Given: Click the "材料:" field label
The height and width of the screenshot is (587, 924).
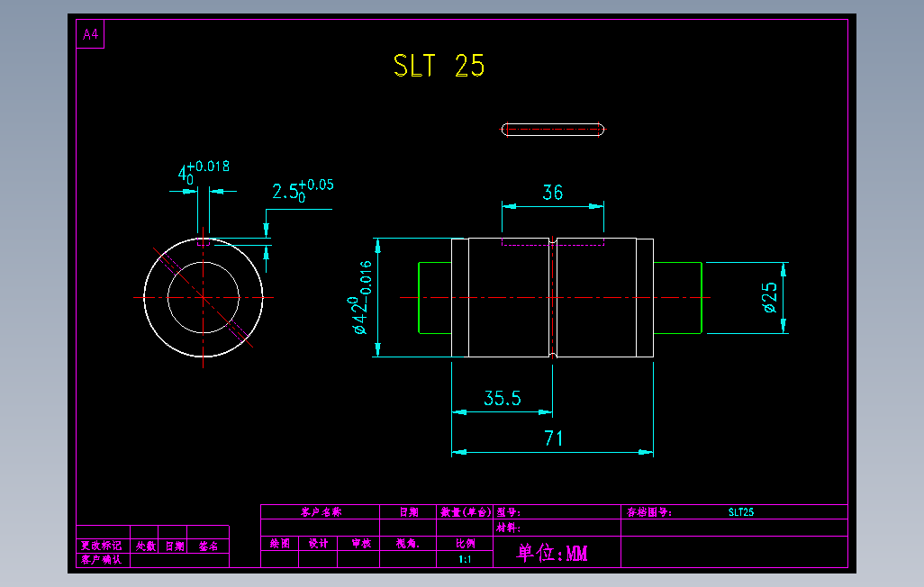Looking at the screenshot, I should 508,528.
